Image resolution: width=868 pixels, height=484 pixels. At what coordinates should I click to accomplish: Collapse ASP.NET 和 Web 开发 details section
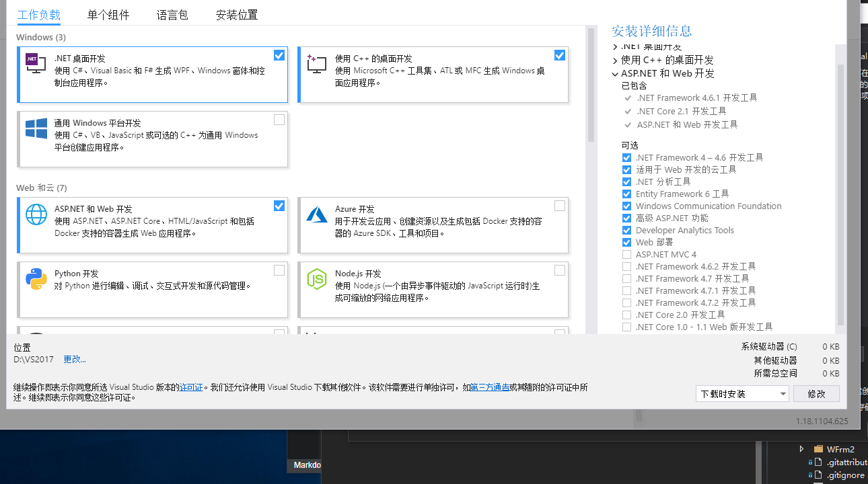tap(615, 74)
